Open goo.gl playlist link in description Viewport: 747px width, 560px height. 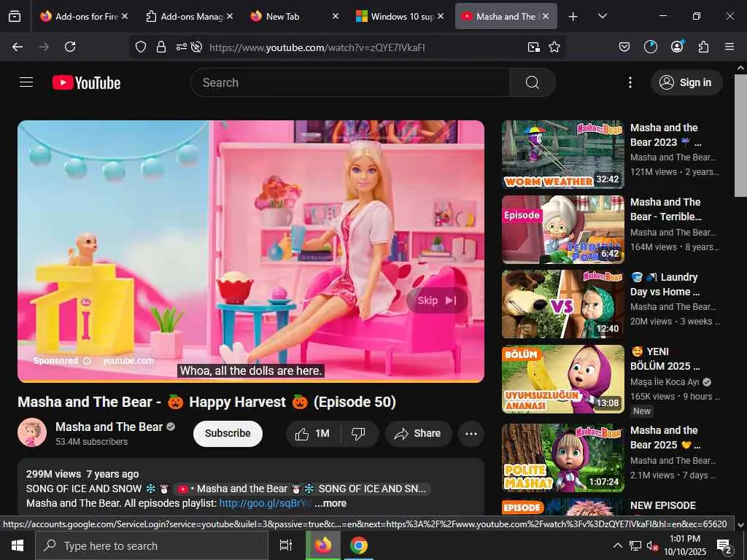click(x=265, y=503)
